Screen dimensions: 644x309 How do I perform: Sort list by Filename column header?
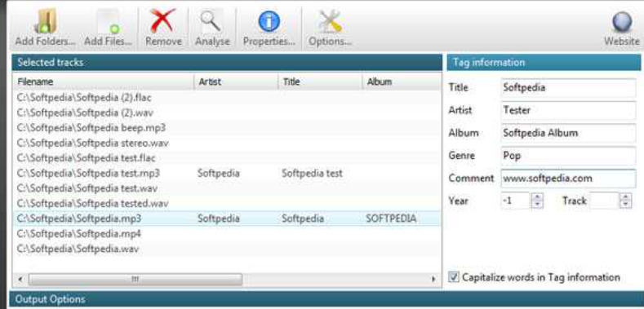tap(103, 82)
